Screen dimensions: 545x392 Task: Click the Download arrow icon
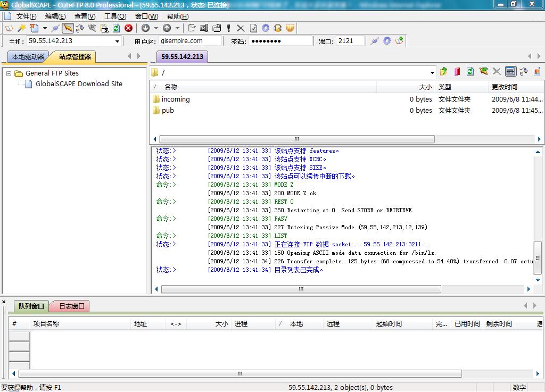coord(146,28)
